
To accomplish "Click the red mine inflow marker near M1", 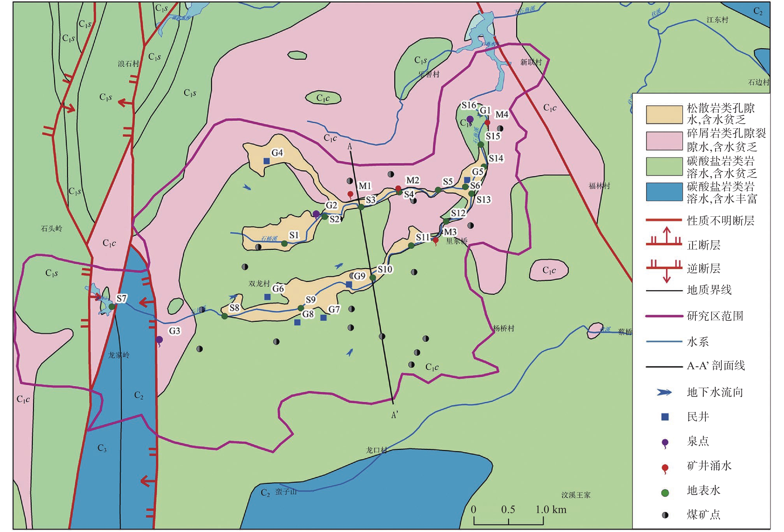I will (x=351, y=194).
